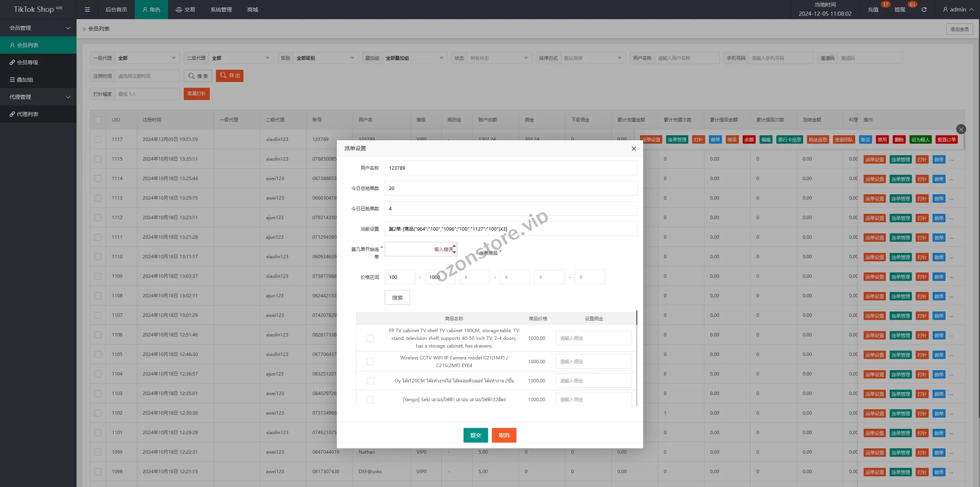Check the Wireless CCTV WIFI camera checkbox
This screenshot has width=980, height=487.
[x=370, y=362]
